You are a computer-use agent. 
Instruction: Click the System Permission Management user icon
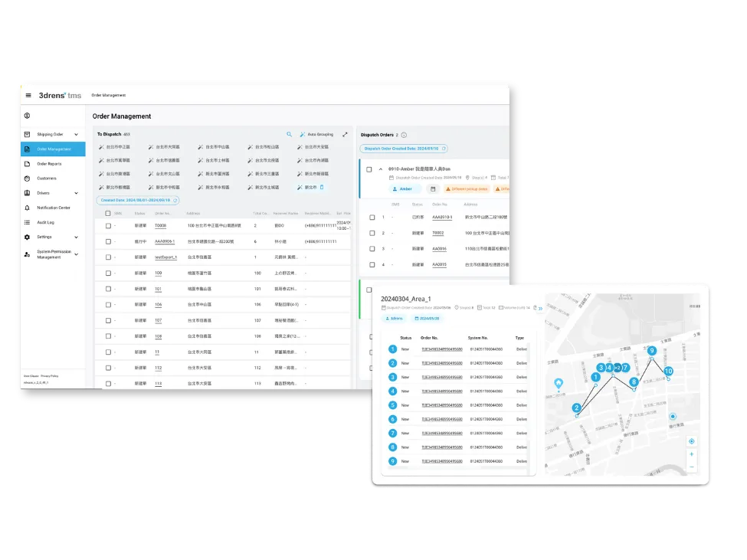coord(27,254)
